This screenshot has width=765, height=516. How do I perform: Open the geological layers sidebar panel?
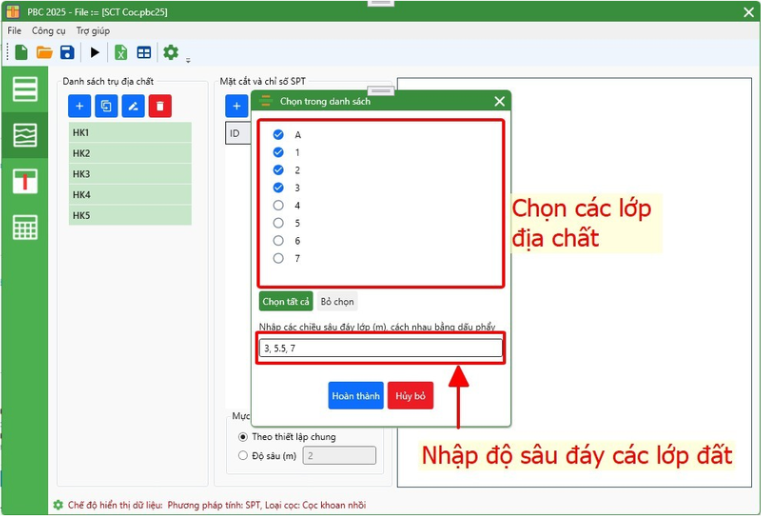(x=25, y=135)
